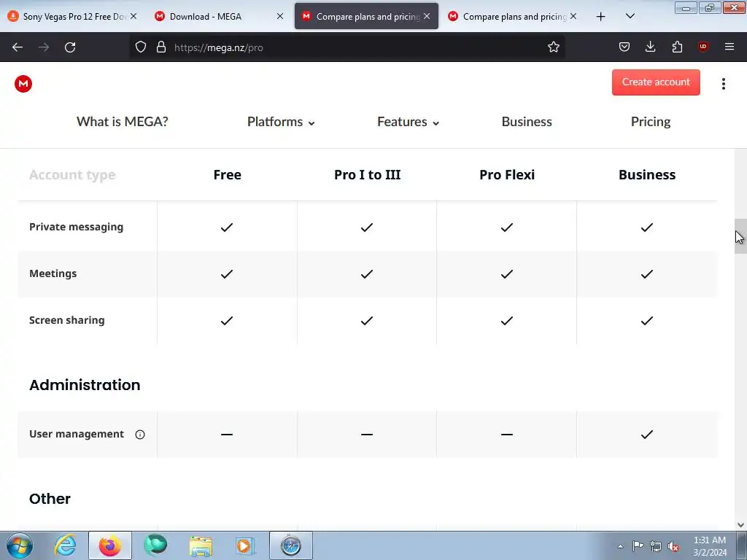
Task: Open the Pricing page link
Action: click(x=650, y=122)
